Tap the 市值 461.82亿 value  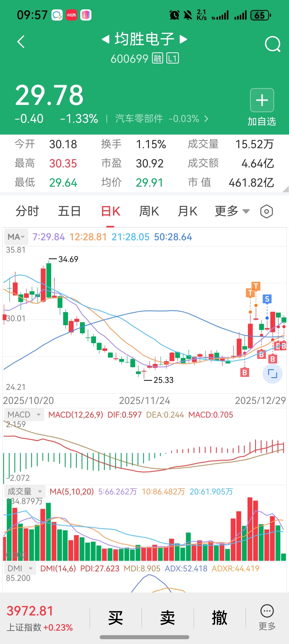(x=251, y=183)
